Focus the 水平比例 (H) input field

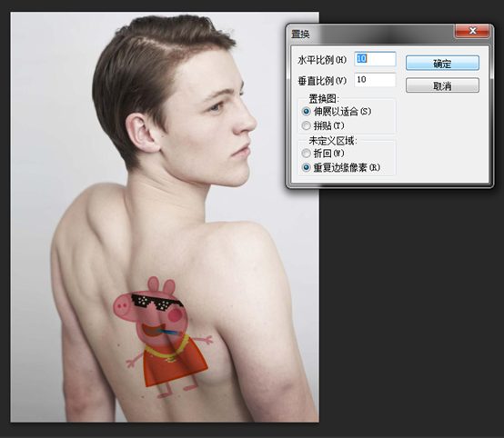click(x=375, y=59)
